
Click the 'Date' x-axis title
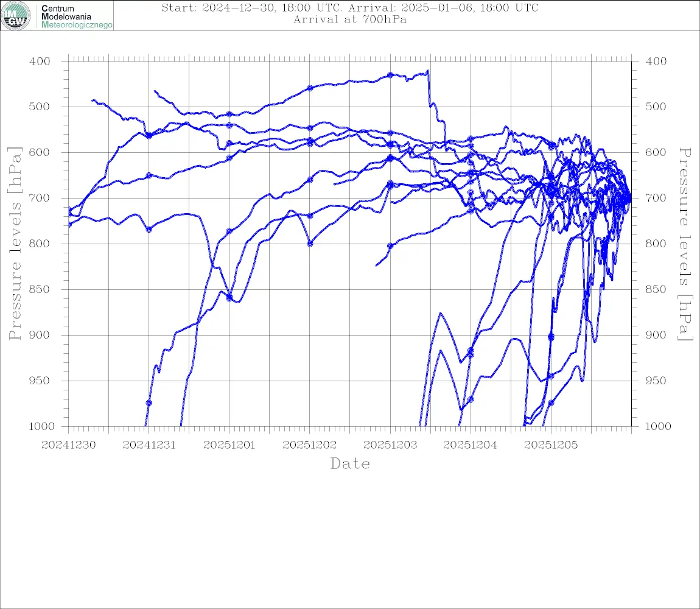350,463
